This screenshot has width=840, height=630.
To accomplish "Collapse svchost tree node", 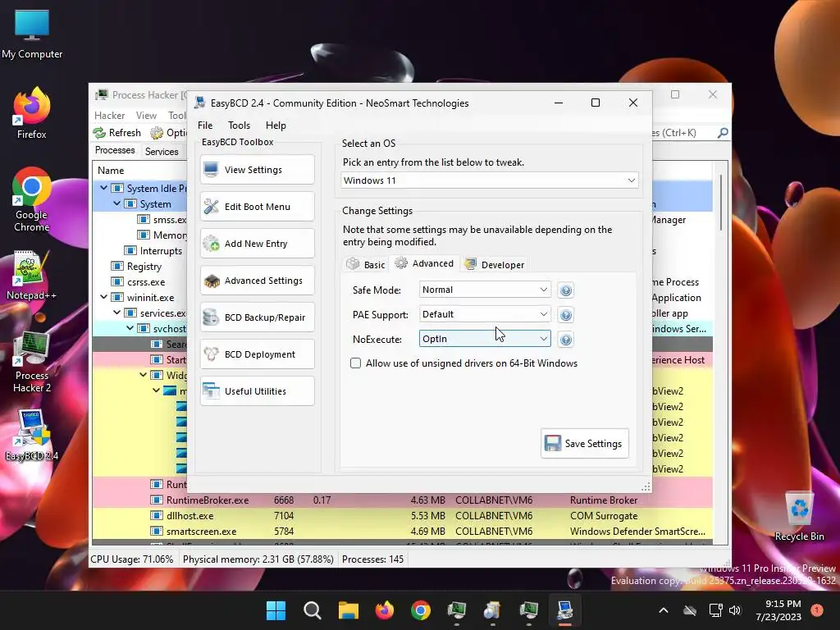I will (x=130, y=328).
